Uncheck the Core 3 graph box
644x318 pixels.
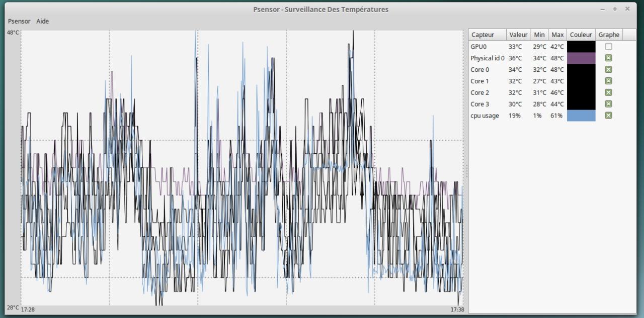[x=609, y=104]
